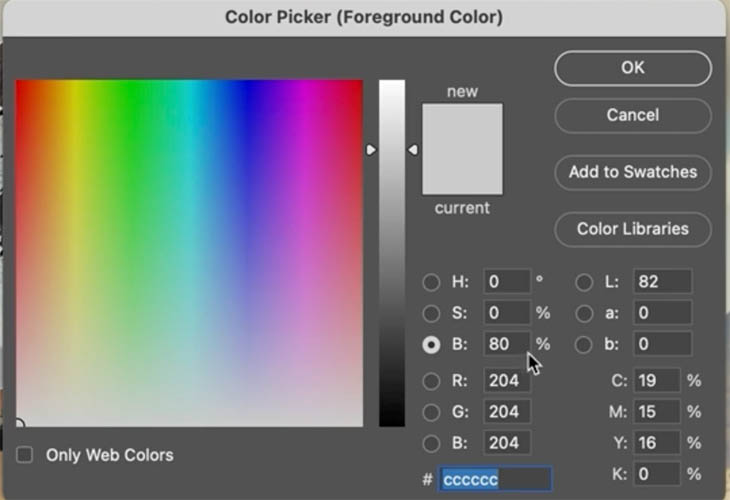730x500 pixels.
Task: Select the R red radio button
Action: (x=431, y=381)
